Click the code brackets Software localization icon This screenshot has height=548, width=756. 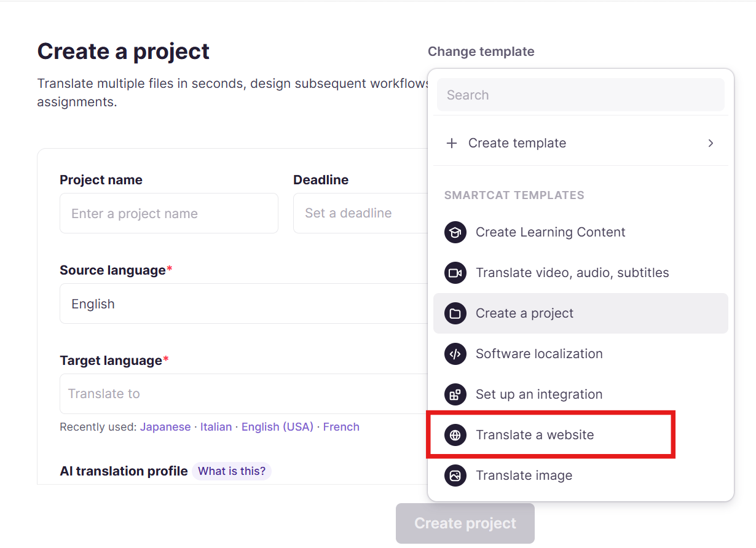[x=455, y=354]
